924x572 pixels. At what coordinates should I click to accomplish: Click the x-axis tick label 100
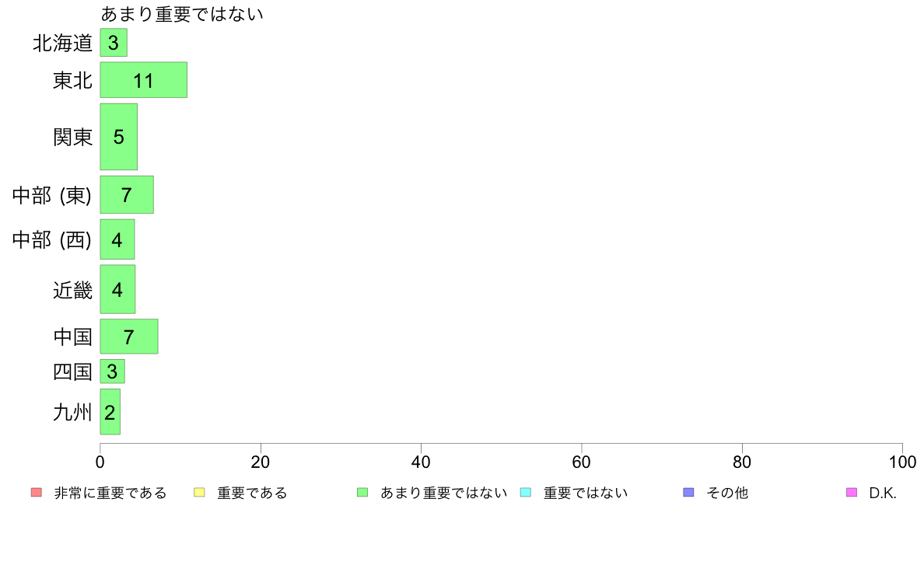[x=902, y=462]
